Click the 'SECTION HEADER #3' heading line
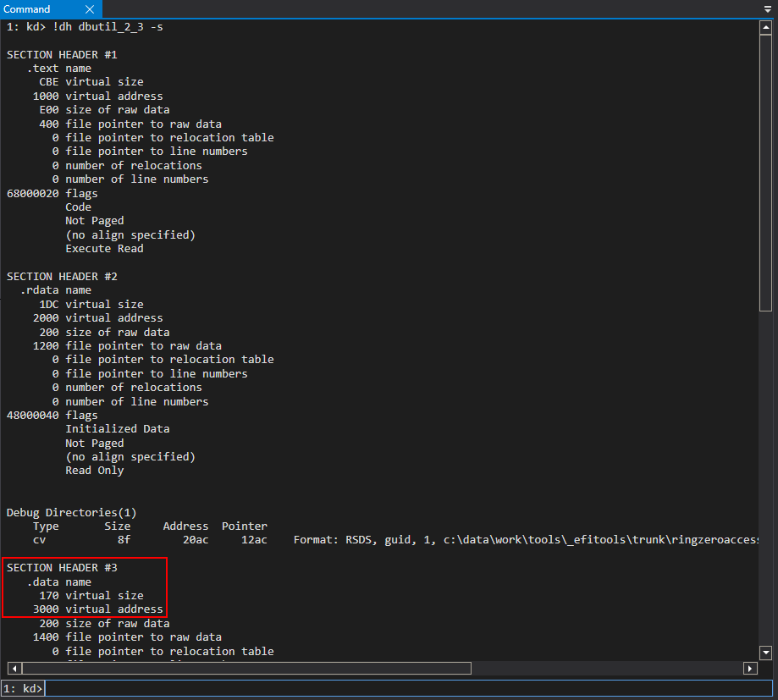Screen dimensions: 778x700 pos(62,568)
